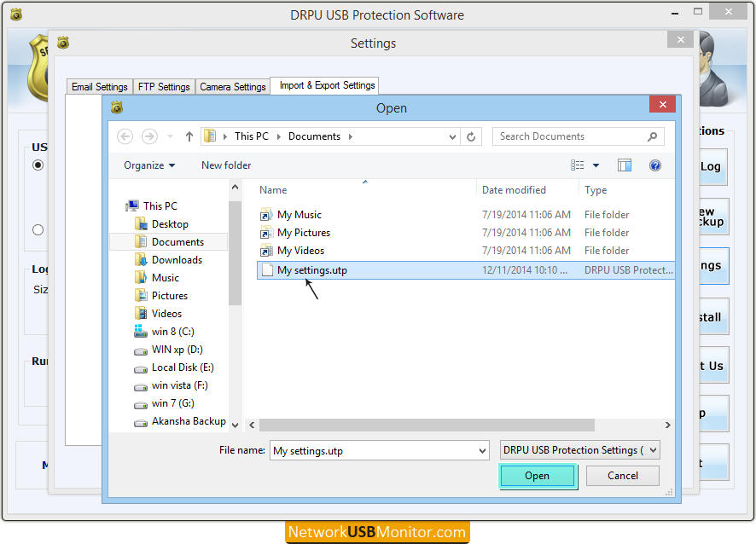Switch to the Email Settings tab
This screenshot has width=756, height=544.
coord(99,87)
